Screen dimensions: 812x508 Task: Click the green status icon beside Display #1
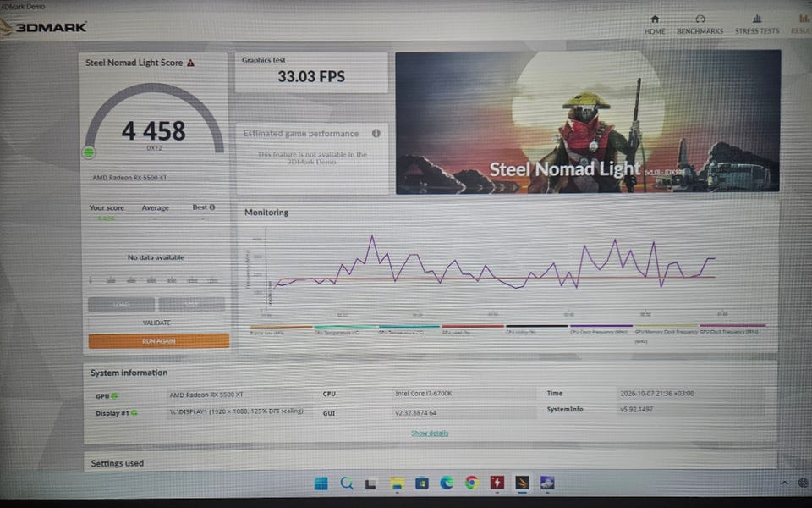[x=134, y=413]
